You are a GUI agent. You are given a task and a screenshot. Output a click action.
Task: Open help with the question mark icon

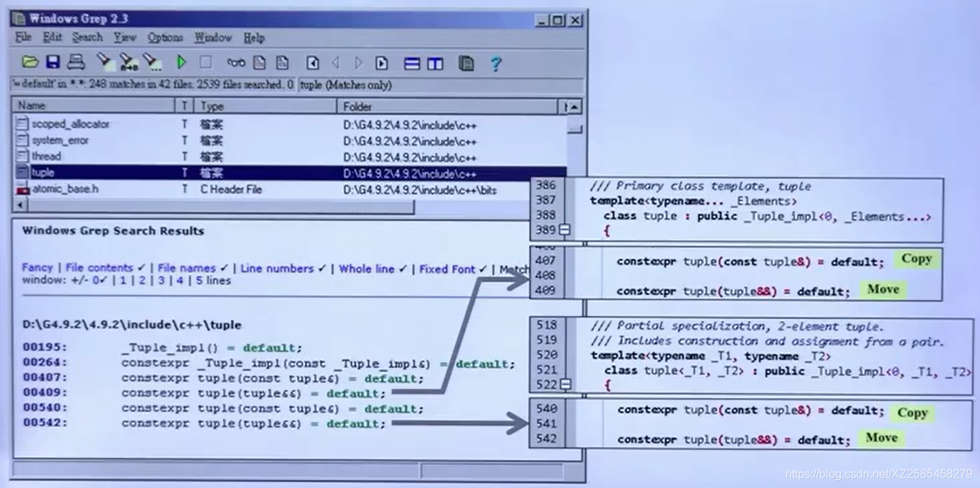coord(496,64)
